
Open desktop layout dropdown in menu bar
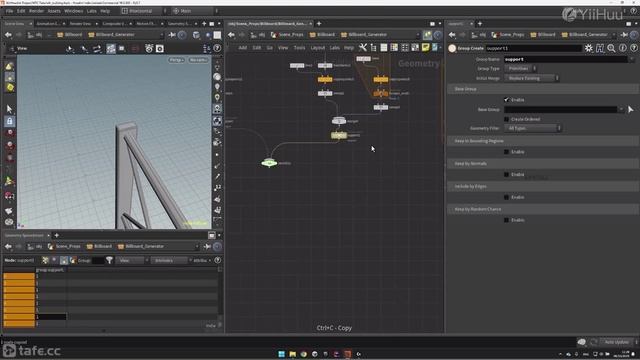143,11
